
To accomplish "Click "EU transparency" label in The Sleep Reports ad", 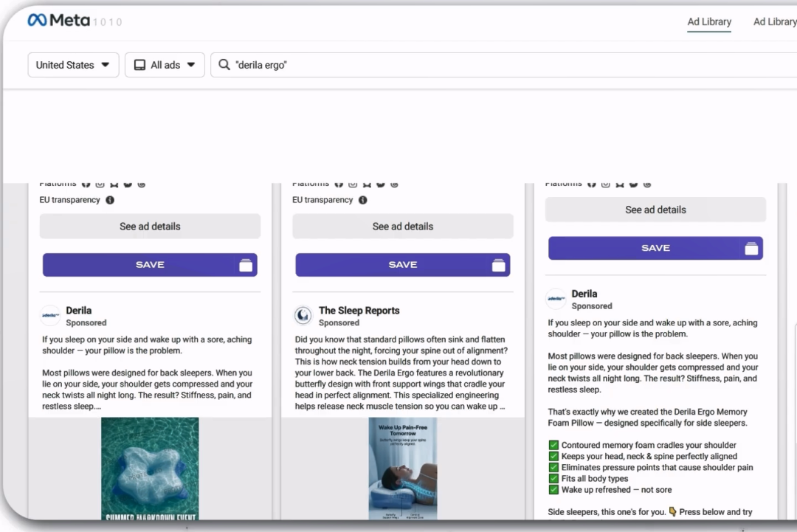I will coord(322,200).
